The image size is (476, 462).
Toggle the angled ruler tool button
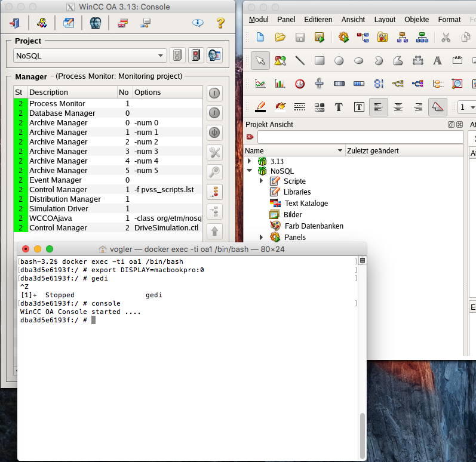point(437,107)
